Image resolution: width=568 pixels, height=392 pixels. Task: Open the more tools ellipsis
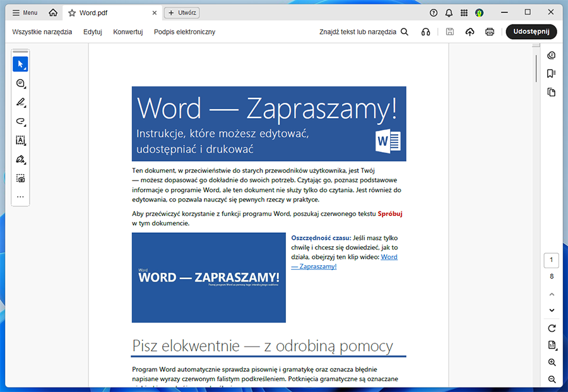(x=20, y=197)
